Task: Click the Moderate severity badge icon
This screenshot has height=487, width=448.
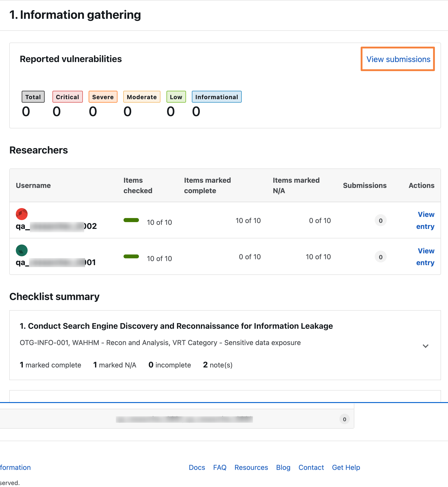Action: (x=142, y=97)
